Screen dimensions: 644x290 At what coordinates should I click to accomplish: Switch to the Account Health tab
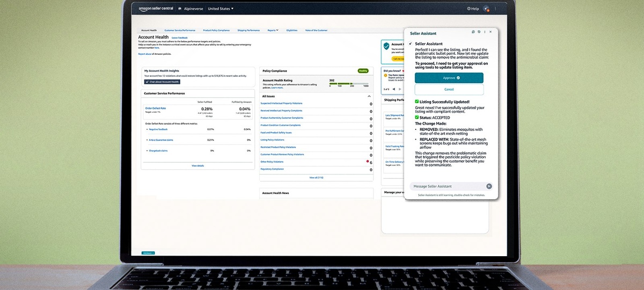(x=149, y=31)
